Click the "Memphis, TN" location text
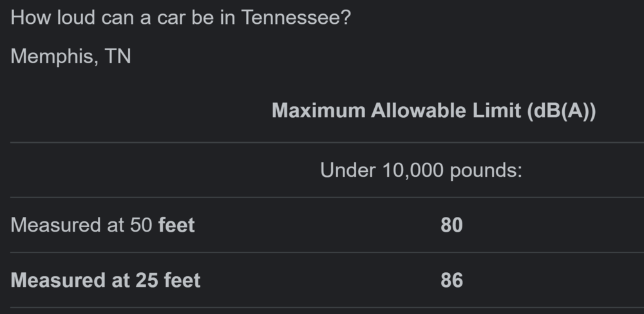The height and width of the screenshot is (314, 644). (x=71, y=56)
